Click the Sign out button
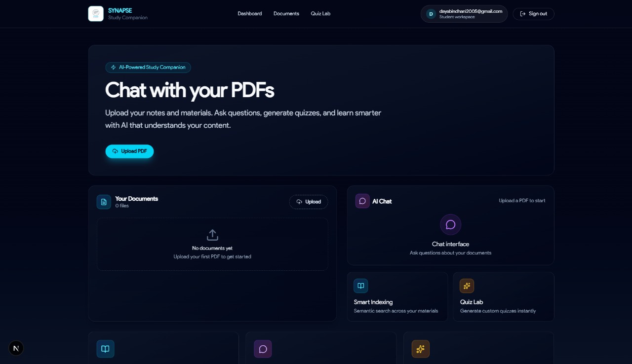The width and height of the screenshot is (632, 364). [533, 14]
